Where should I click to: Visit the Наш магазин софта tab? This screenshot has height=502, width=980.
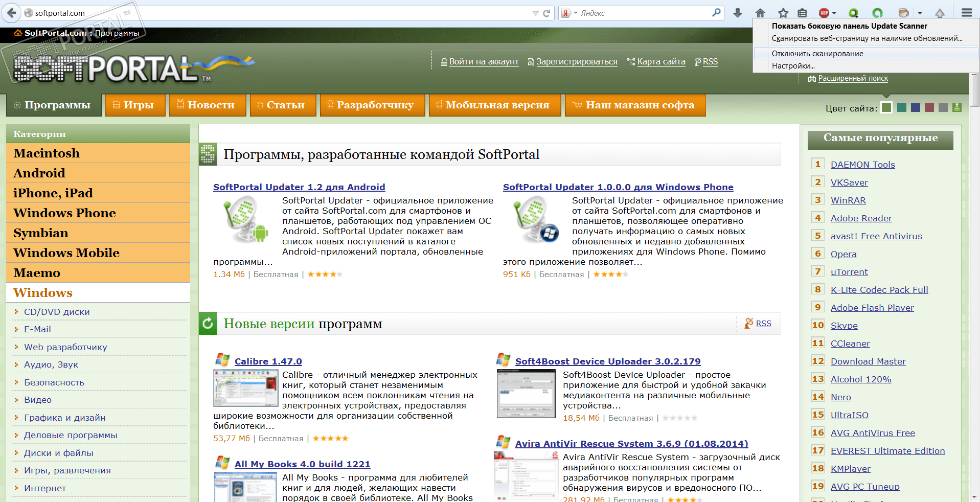coord(635,105)
